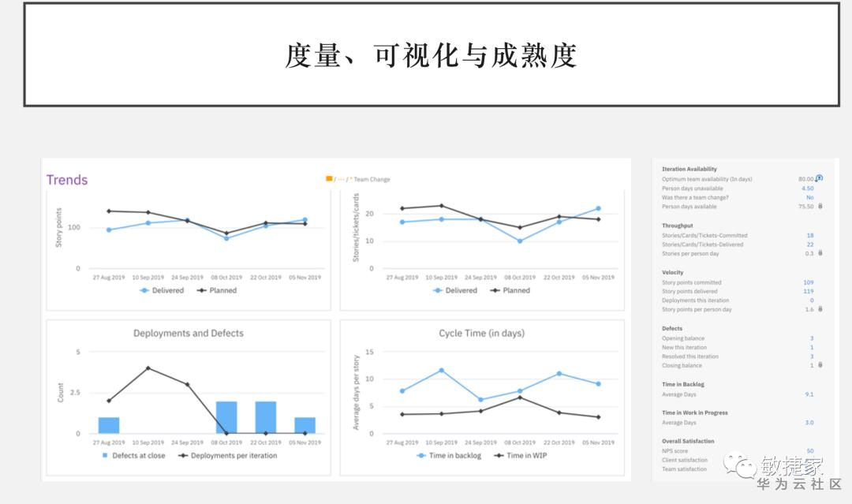Click the Overall Satisfaction section heading

pyautogui.click(x=688, y=441)
